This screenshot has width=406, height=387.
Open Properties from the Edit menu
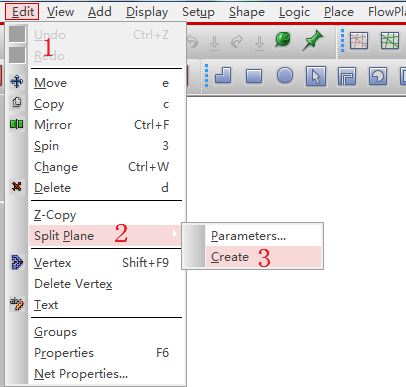point(105,353)
